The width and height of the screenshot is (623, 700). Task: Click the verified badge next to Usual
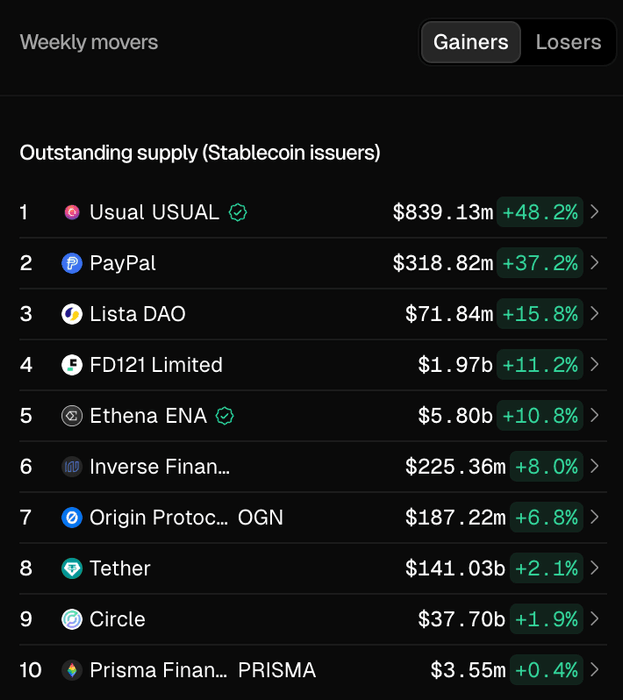(238, 212)
